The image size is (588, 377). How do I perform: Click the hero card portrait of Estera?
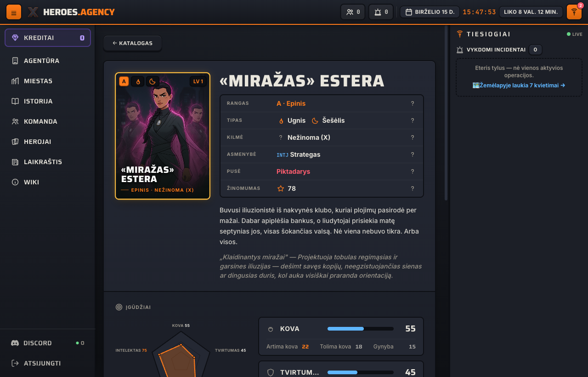(x=163, y=136)
